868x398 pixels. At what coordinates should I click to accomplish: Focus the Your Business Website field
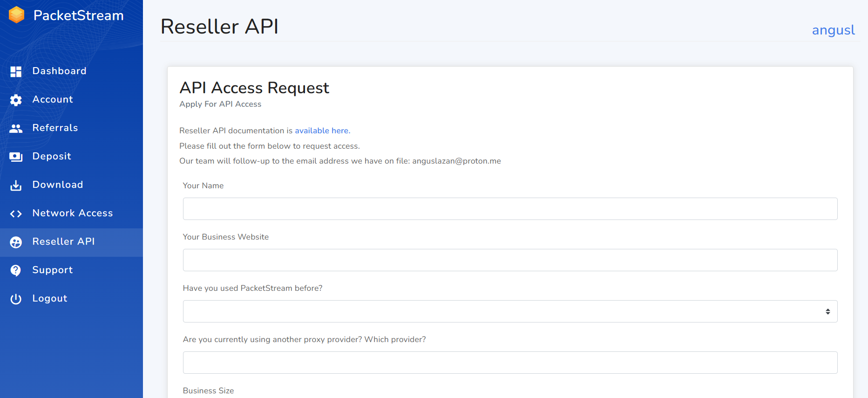point(510,260)
